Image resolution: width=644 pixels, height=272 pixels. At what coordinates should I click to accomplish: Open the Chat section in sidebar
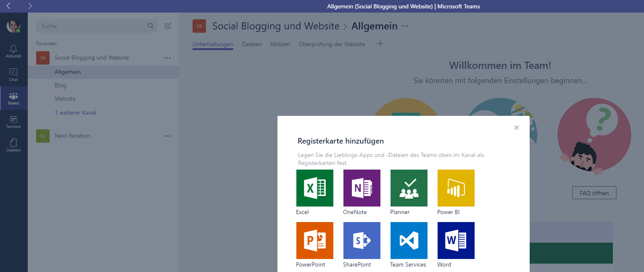(x=13, y=75)
